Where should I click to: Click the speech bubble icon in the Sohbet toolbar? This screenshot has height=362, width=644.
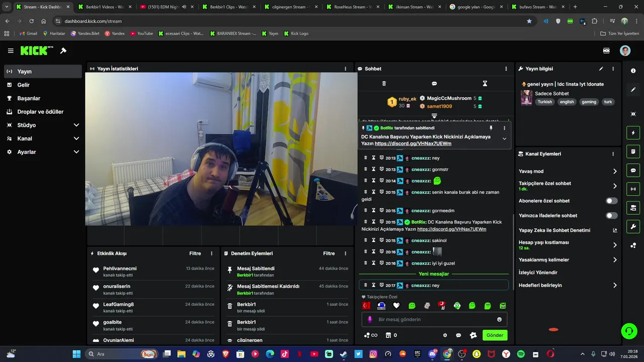[434, 83]
